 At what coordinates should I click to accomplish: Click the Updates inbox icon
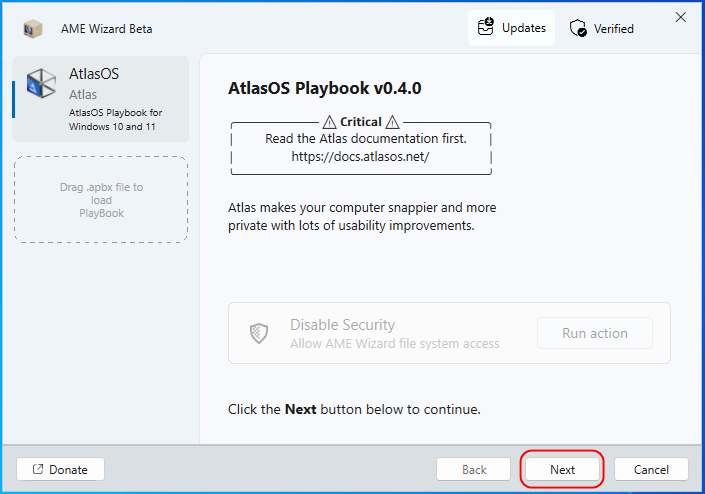[x=486, y=26]
